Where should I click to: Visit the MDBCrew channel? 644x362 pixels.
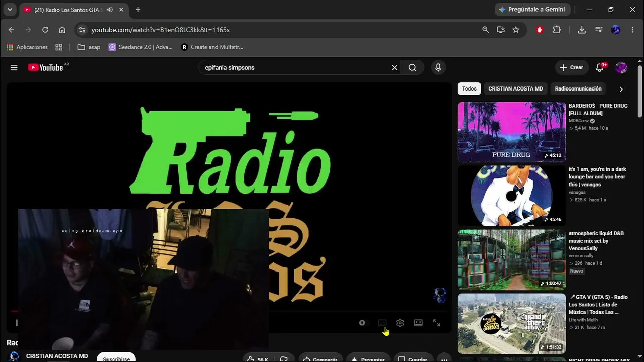[579, 121]
